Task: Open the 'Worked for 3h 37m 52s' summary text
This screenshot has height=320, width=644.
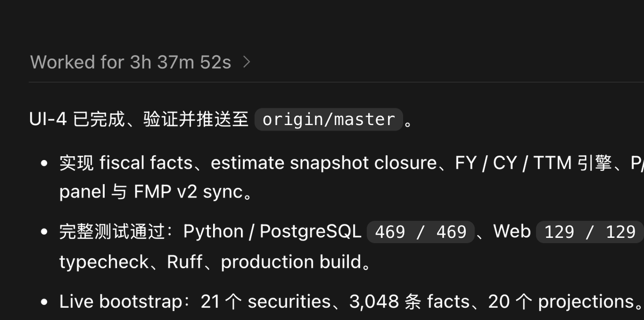Action: (130, 62)
